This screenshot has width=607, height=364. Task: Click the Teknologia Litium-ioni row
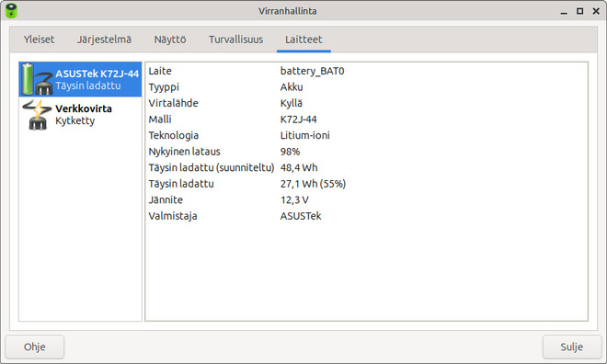366,135
